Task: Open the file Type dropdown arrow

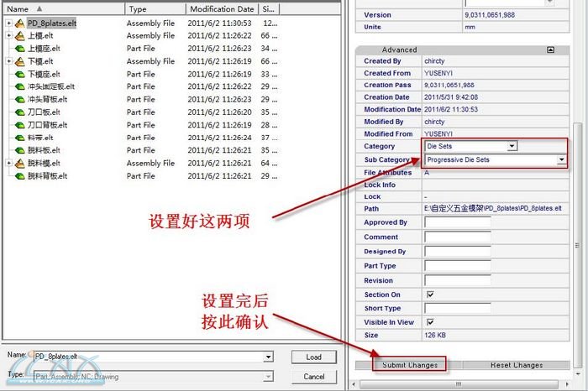Action: pyautogui.click(x=268, y=377)
